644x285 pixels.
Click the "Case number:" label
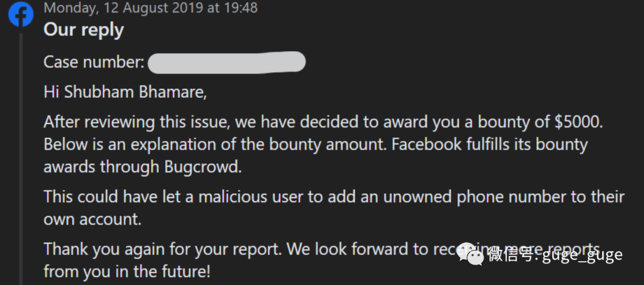pyautogui.click(x=94, y=63)
